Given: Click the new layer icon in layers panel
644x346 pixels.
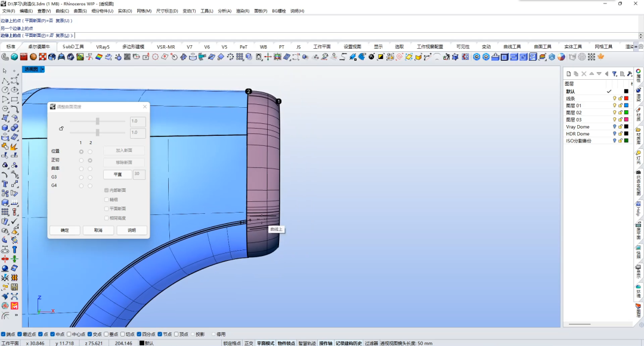Looking at the screenshot, I should pyautogui.click(x=568, y=74).
